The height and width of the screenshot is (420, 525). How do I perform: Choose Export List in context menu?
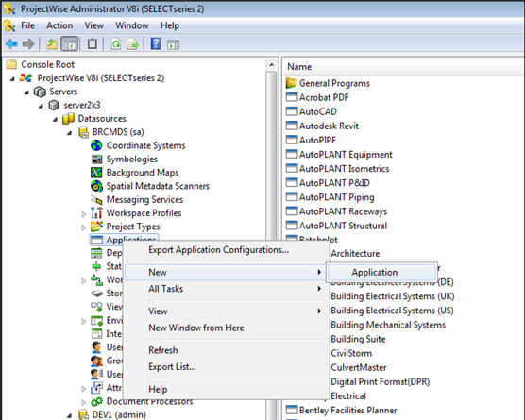coord(226,367)
